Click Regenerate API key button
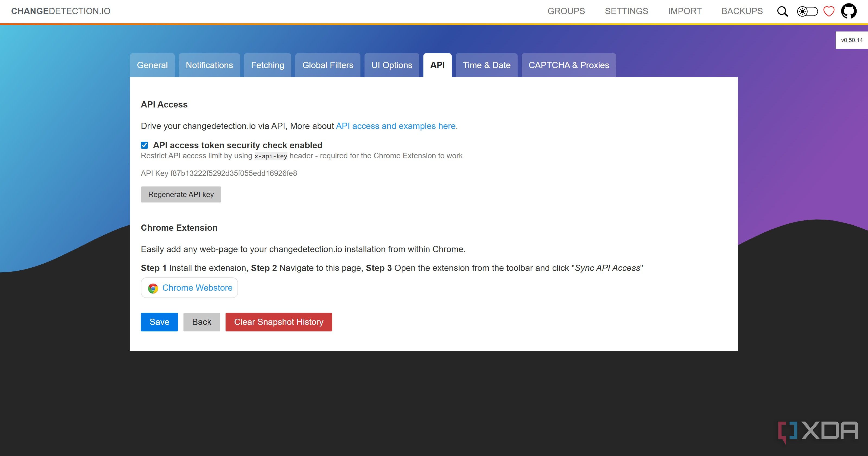The width and height of the screenshot is (868, 456). (181, 194)
